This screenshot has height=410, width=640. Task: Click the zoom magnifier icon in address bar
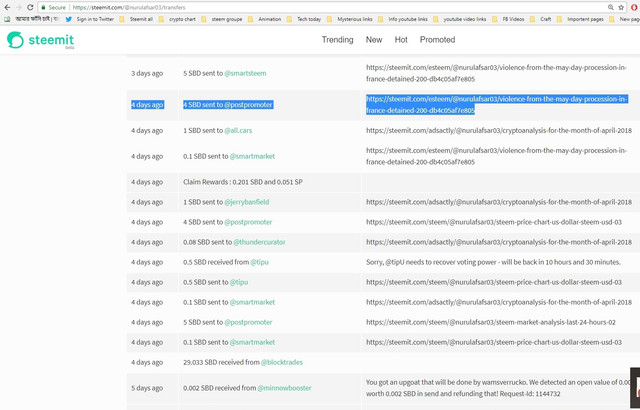tap(611, 7)
